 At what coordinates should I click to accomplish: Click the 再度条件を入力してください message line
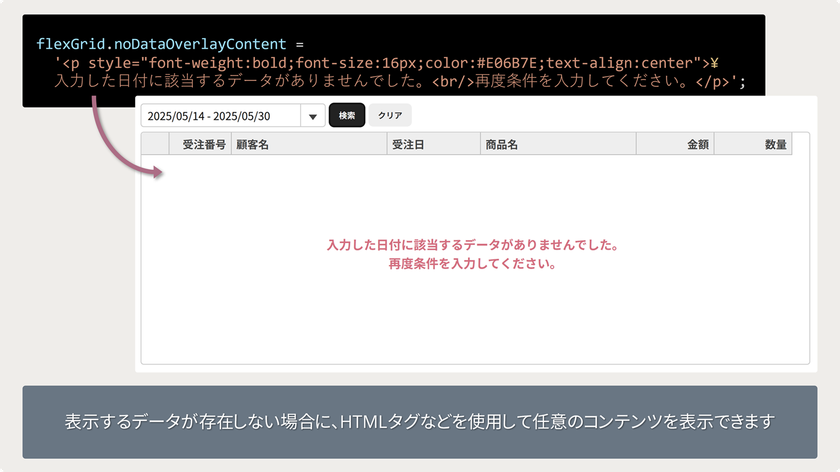click(473, 265)
